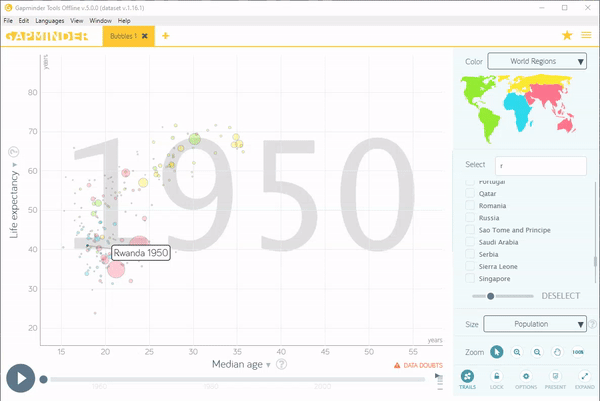Image resolution: width=600 pixels, height=401 pixels.
Task: Select the zoom-in magnifier tool
Action: (517, 352)
